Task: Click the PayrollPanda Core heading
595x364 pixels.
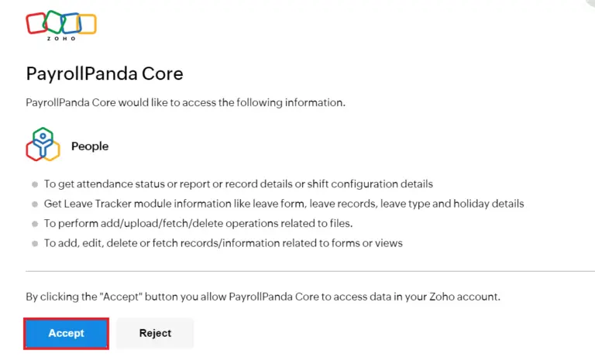Action: coord(105,74)
